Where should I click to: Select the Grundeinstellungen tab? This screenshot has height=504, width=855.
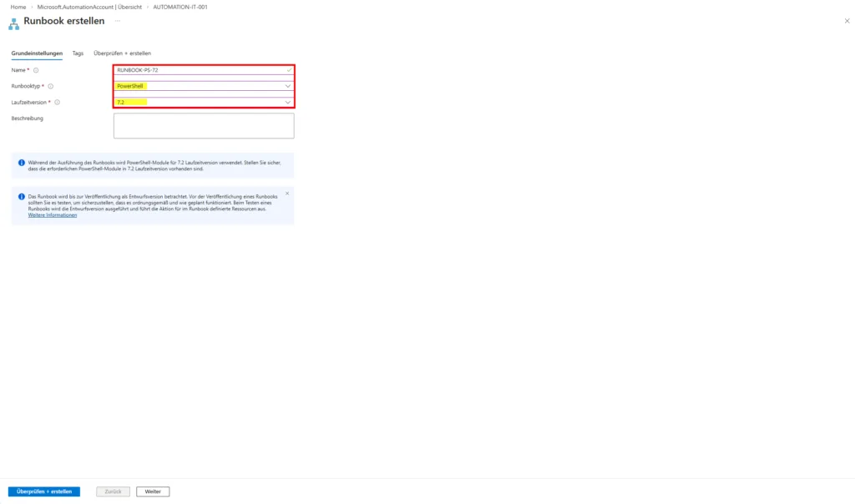tap(37, 53)
